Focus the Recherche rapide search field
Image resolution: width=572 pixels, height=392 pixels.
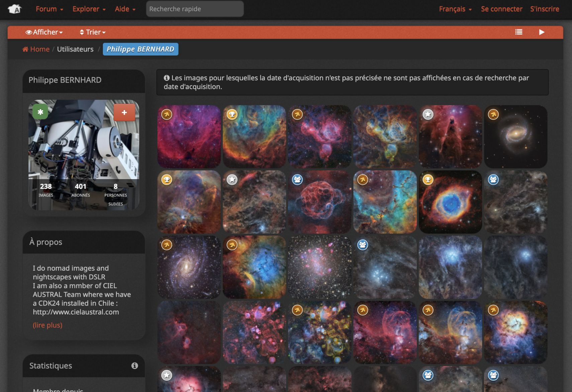point(195,9)
